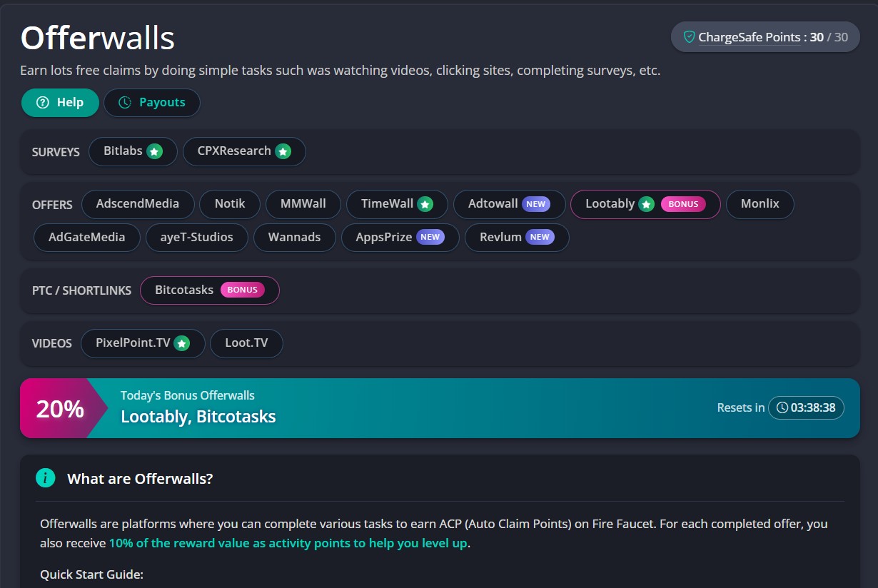Open PixelPoint.TV videos

click(x=143, y=343)
